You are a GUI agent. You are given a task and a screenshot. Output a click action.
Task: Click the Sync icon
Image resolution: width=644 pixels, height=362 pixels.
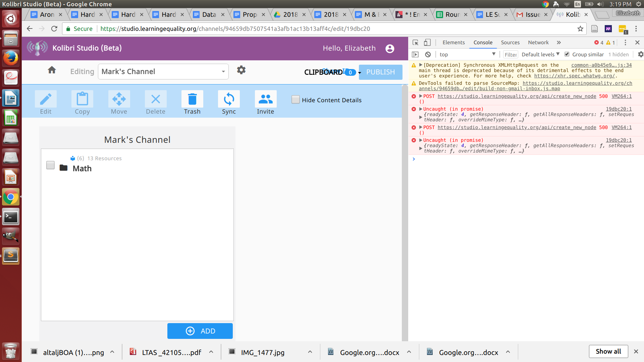229,99
